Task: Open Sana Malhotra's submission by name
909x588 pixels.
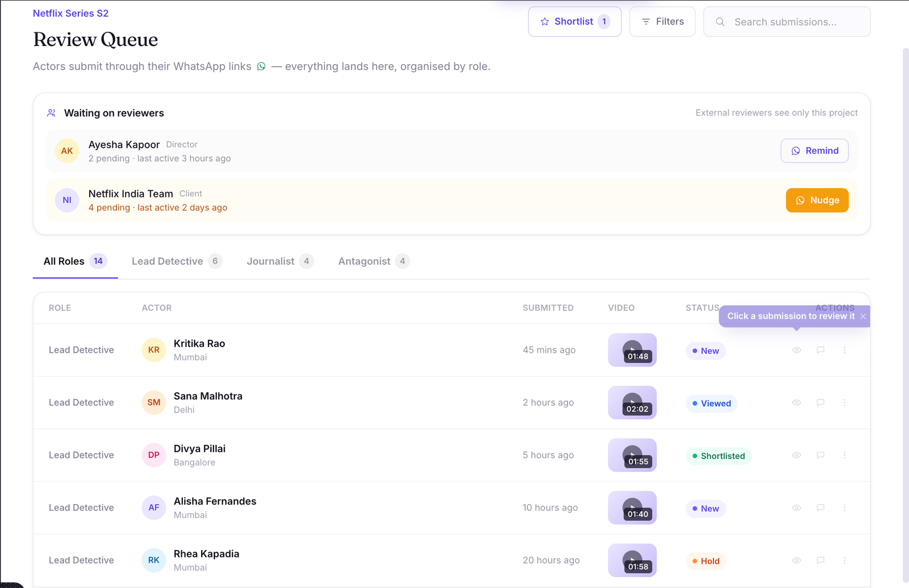Action: tap(208, 396)
